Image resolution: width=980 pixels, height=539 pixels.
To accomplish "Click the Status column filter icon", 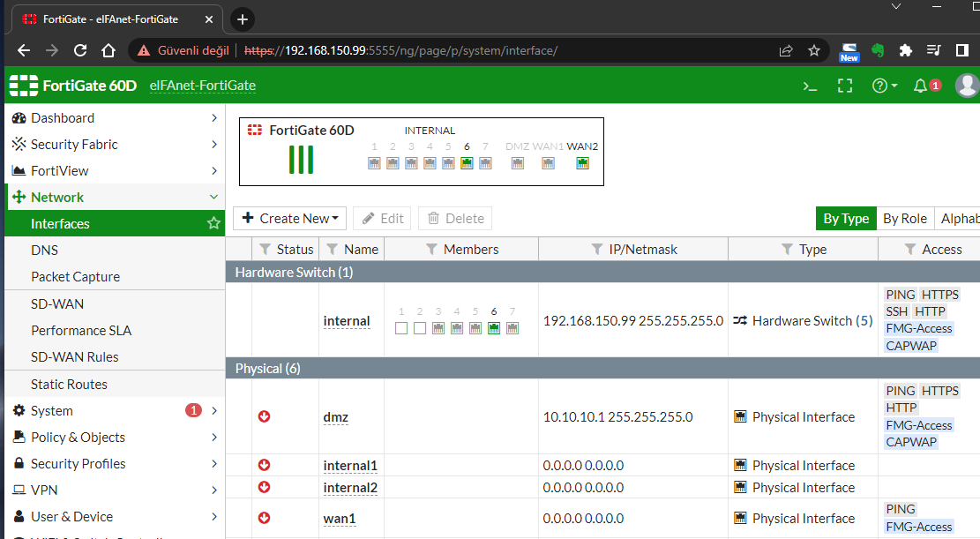I will click(x=265, y=250).
